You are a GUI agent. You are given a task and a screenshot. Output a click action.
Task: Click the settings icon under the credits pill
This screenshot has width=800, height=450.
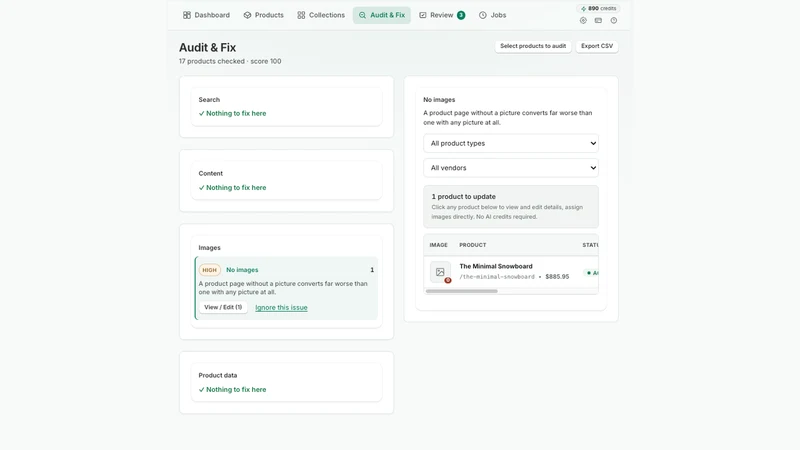coord(583,20)
